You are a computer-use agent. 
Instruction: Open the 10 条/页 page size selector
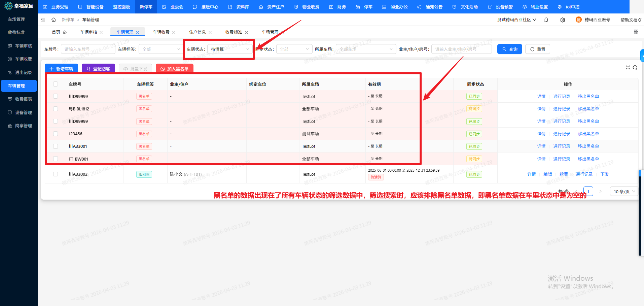click(624, 192)
